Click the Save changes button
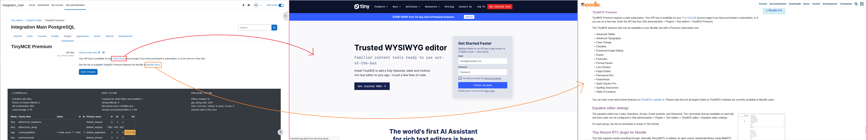The height and width of the screenshot is (140, 868). (x=88, y=72)
